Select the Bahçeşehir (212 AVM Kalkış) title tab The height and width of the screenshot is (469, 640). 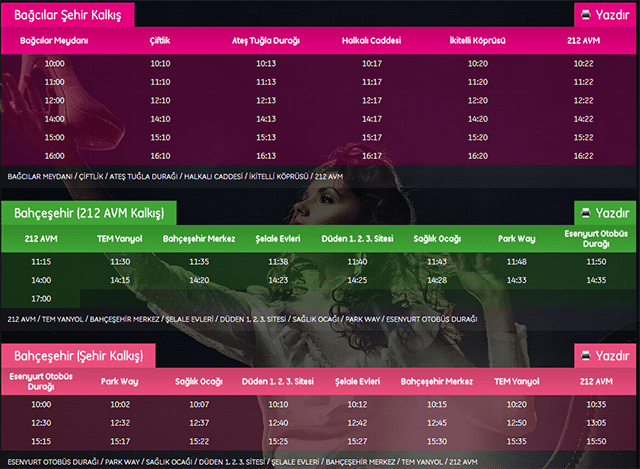pyautogui.click(x=88, y=213)
